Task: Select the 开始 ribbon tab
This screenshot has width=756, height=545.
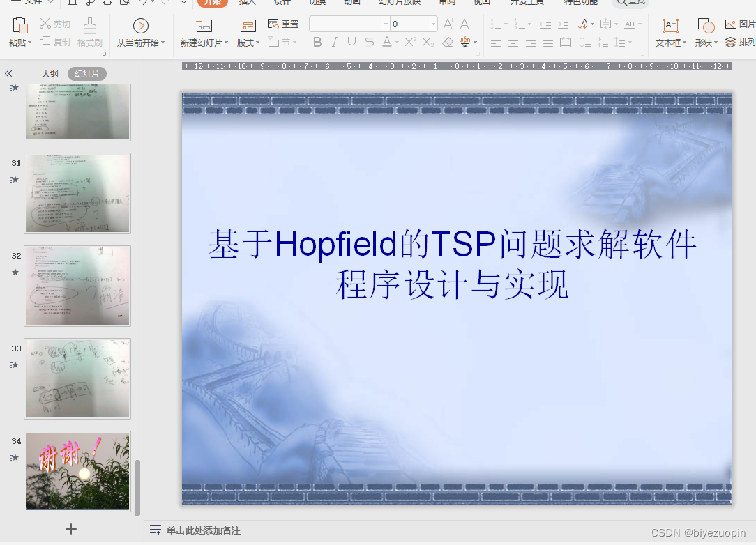Action: [213, 2]
